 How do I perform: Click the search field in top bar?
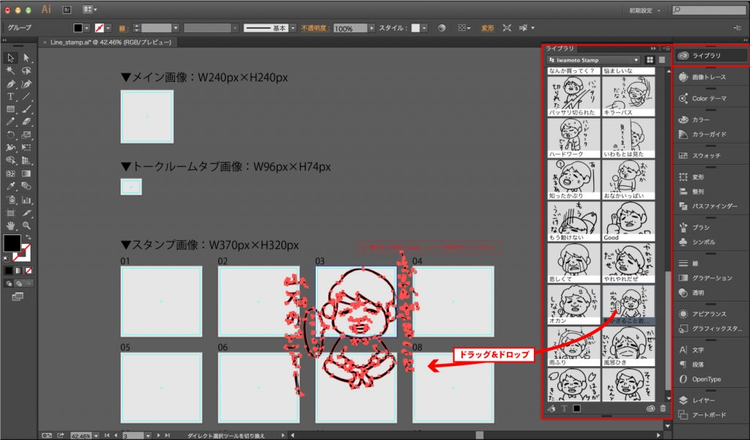click(x=709, y=10)
